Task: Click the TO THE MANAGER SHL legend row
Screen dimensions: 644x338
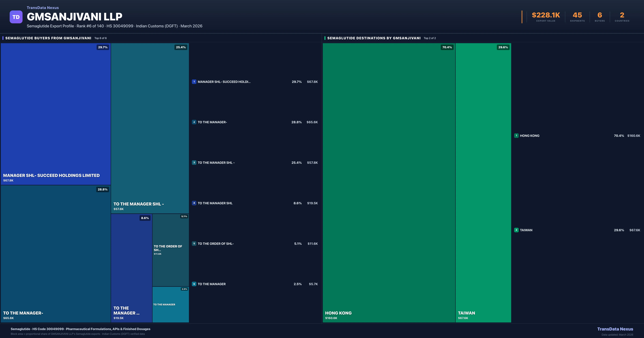Action: (215, 203)
